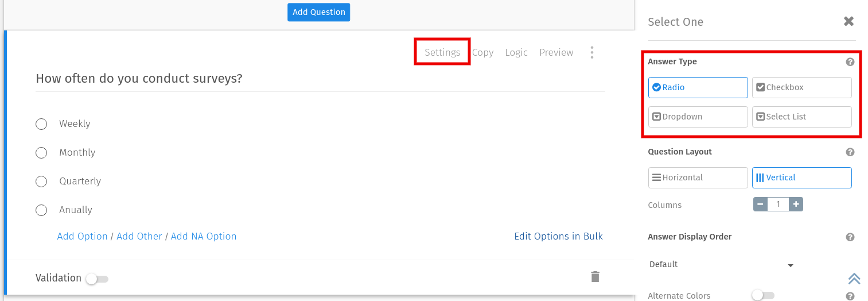Image resolution: width=868 pixels, height=301 pixels.
Task: Close the Select One settings panel
Action: [848, 22]
